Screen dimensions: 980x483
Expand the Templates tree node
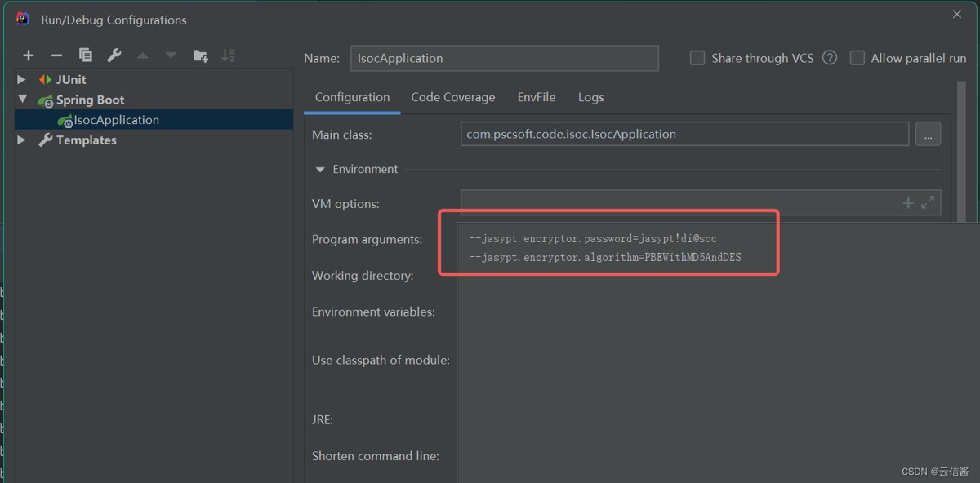(x=21, y=140)
